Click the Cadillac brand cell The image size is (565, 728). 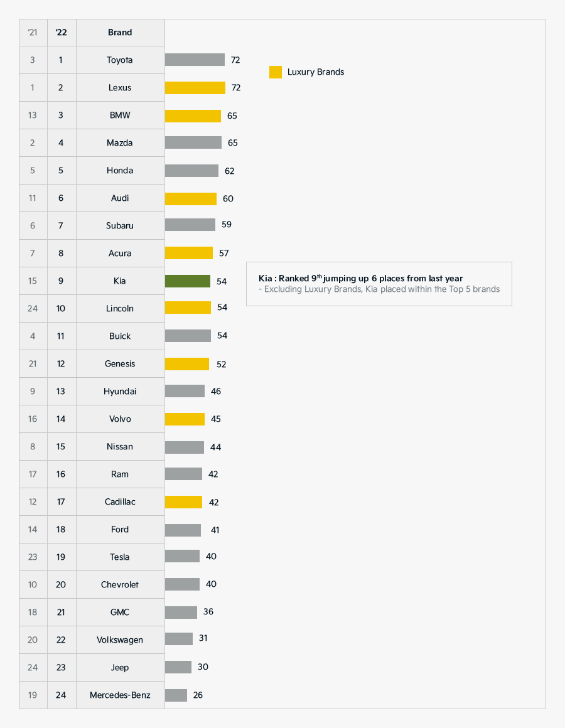[121, 502]
